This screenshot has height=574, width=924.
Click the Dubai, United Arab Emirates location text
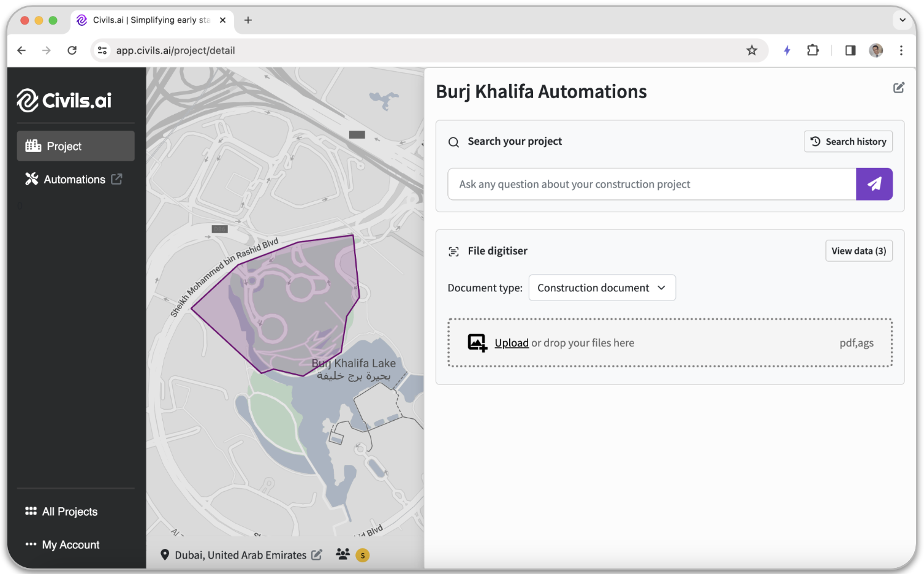(x=240, y=555)
